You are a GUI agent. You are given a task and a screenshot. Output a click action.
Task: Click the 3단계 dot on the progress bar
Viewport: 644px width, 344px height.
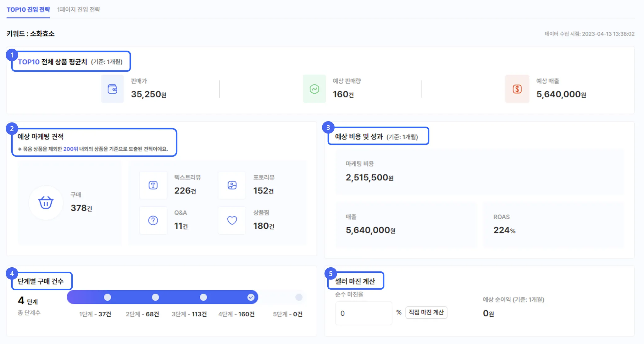pos(203,297)
